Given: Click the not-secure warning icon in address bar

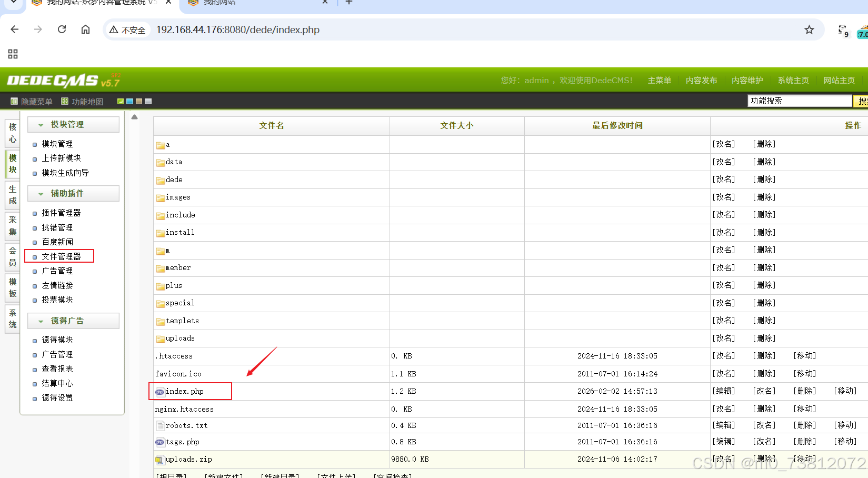Looking at the screenshot, I should point(114,30).
